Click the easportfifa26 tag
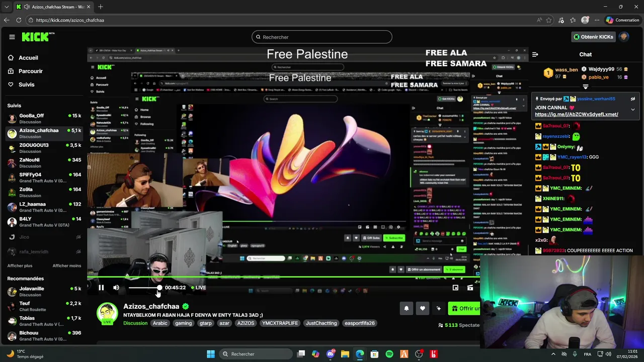The width and height of the screenshot is (644, 362). click(360, 323)
